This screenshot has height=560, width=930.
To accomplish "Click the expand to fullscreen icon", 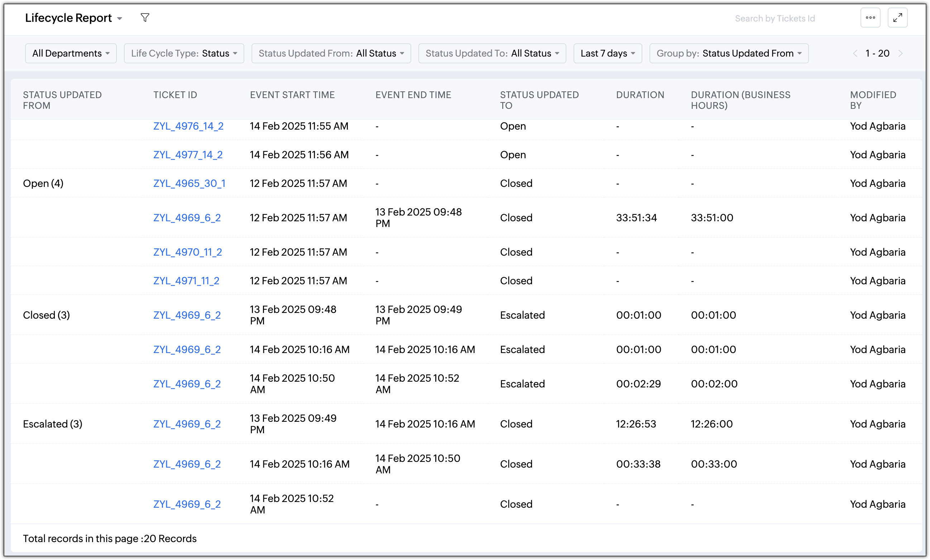I will [x=897, y=18].
